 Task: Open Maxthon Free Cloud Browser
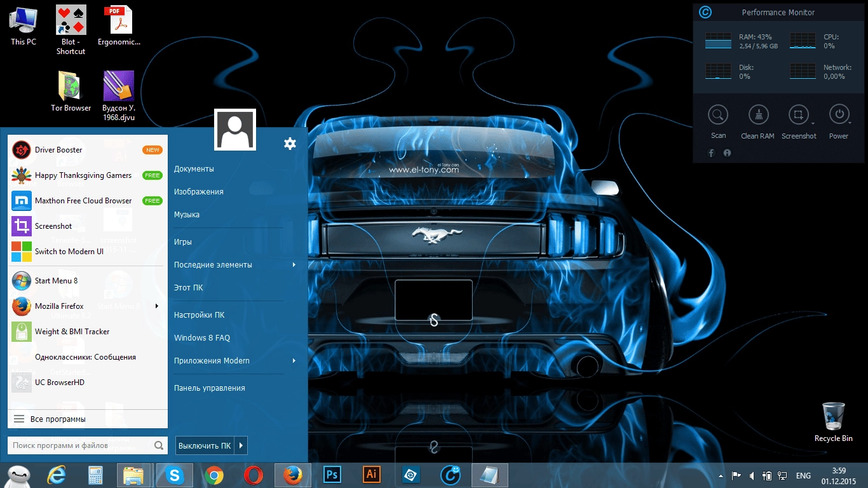click(88, 201)
